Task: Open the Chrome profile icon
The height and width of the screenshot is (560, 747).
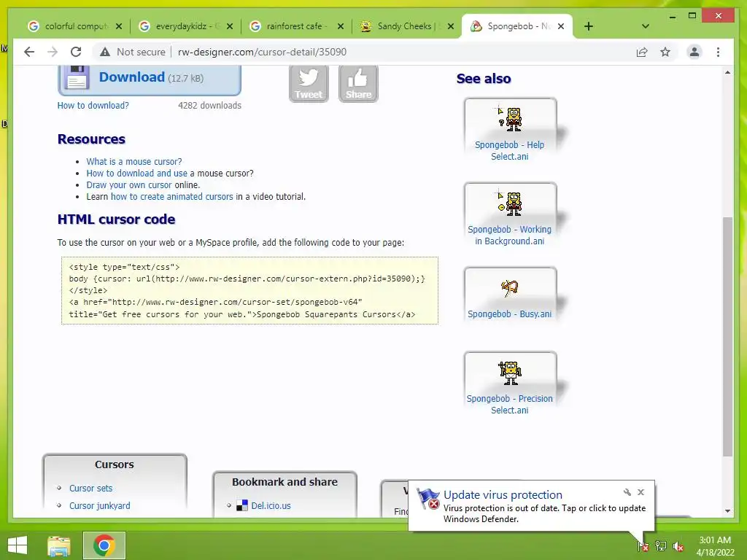Action: tap(694, 52)
